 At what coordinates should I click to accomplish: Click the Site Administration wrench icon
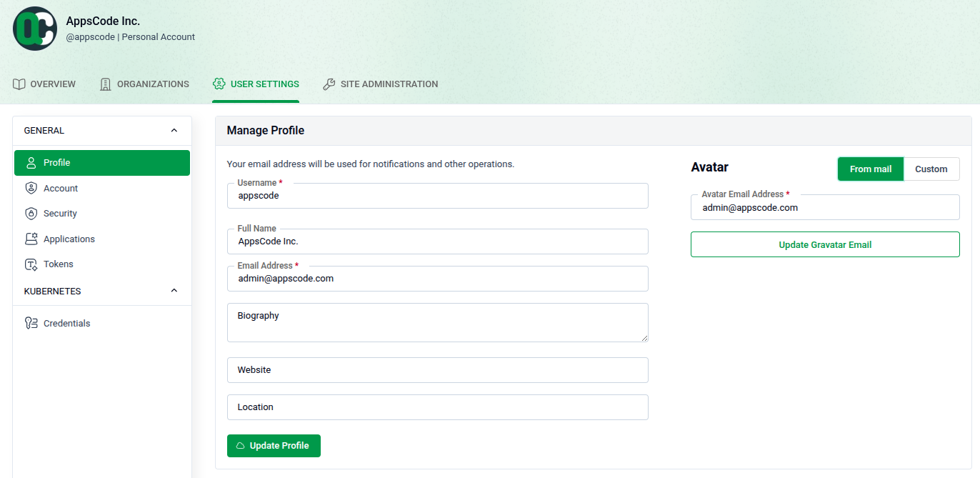pyautogui.click(x=329, y=84)
